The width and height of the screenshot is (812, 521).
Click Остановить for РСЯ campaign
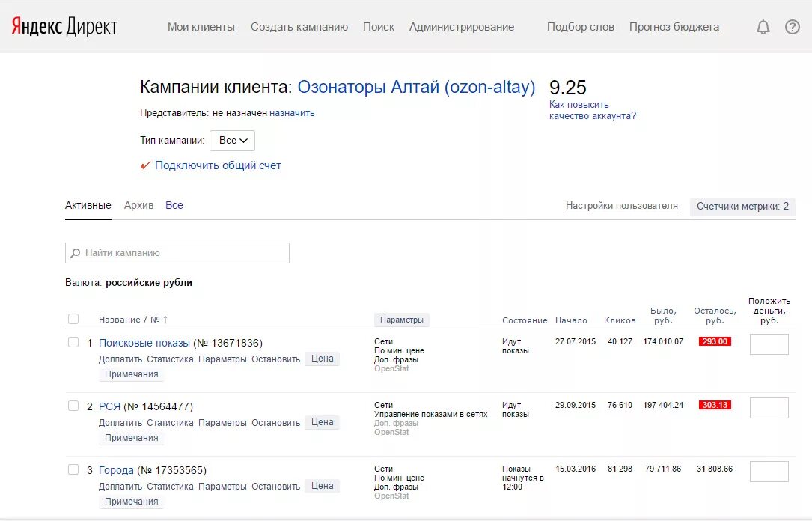coord(275,423)
